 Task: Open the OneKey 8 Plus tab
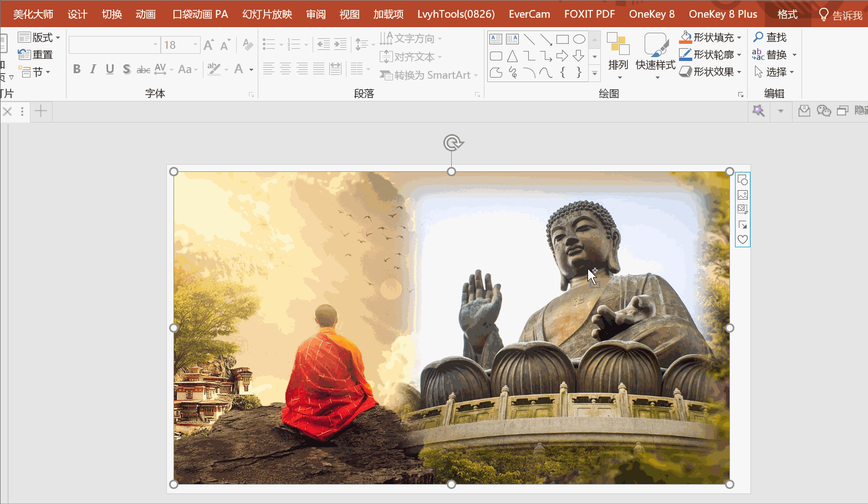coord(723,14)
